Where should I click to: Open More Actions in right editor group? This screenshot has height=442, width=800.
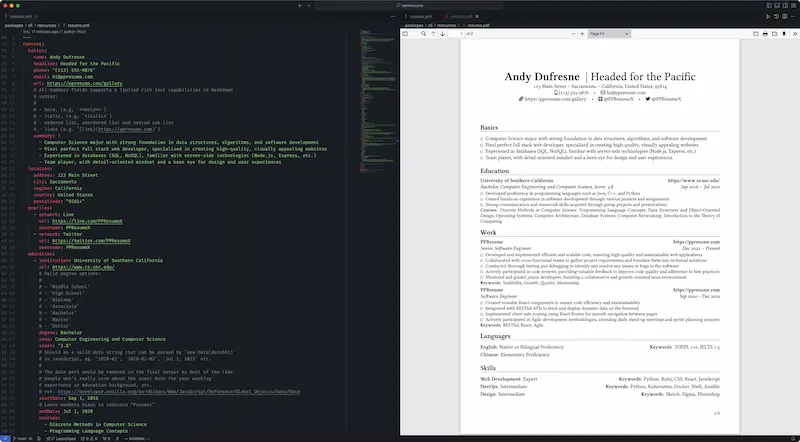[791, 17]
